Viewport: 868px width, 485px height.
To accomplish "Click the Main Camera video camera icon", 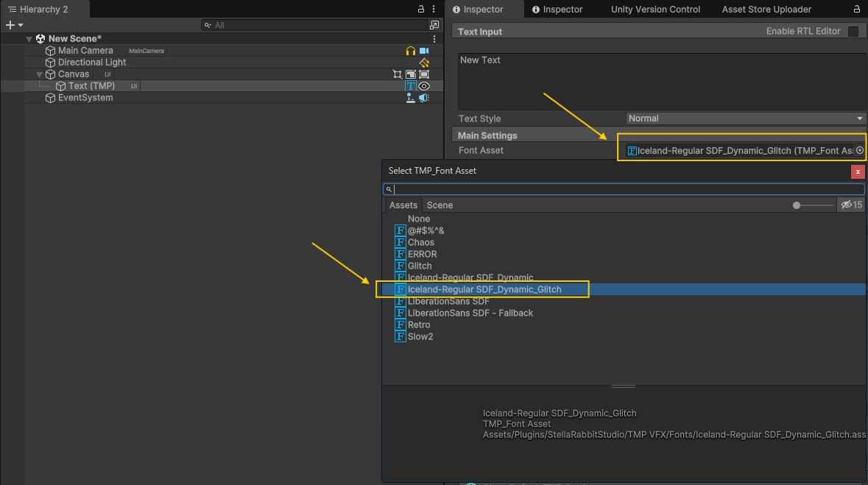I will [x=424, y=51].
